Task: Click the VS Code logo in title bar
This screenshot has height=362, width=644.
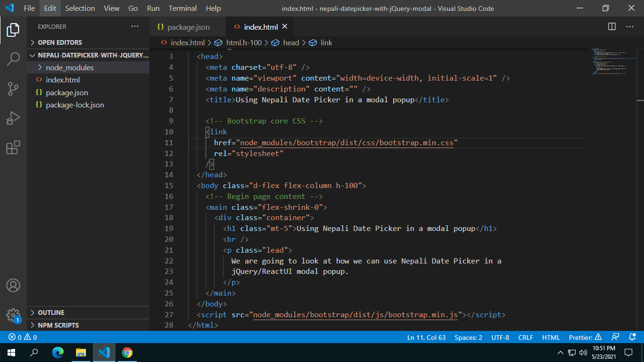Action: 9,8
